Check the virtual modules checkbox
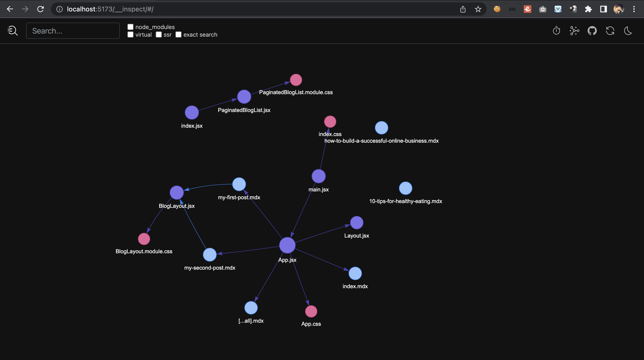Viewport: 644px width, 360px height. point(130,35)
